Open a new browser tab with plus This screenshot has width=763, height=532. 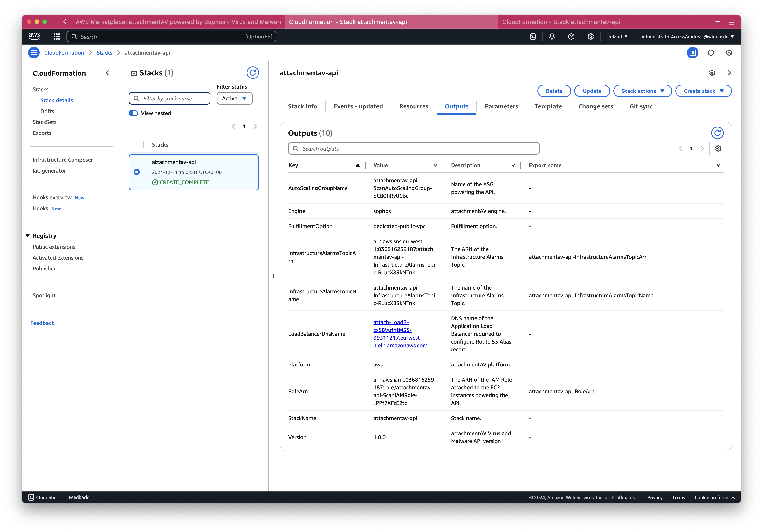coord(718,22)
